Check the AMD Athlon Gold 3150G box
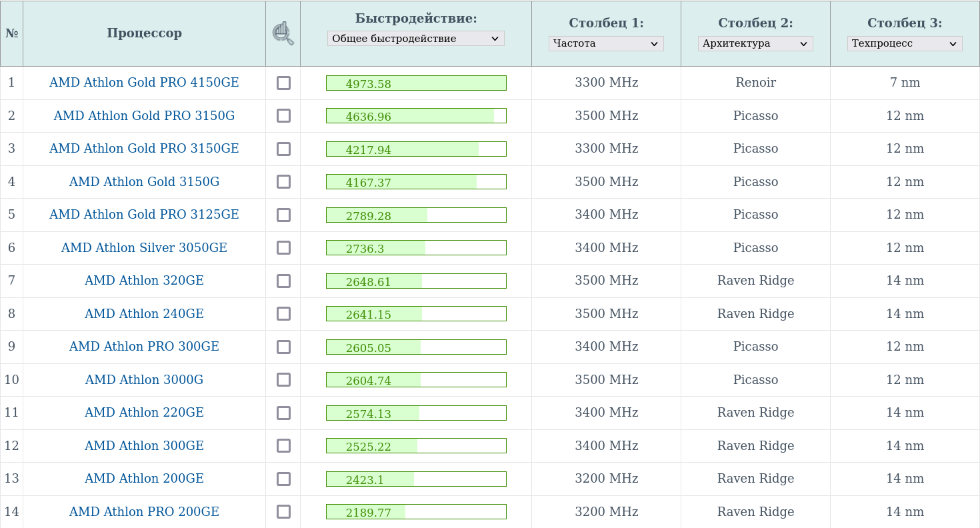 point(283,182)
